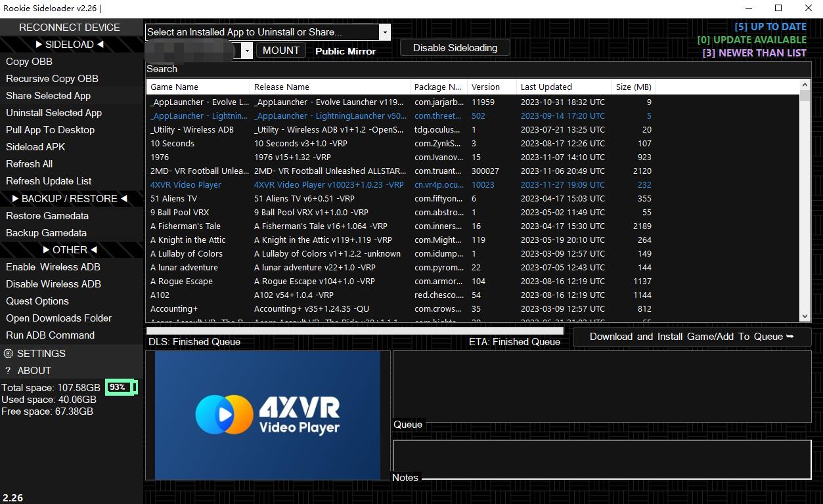Screen dimensions: 823x504
Task: Sort by Last Updated column header
Action: (x=564, y=87)
